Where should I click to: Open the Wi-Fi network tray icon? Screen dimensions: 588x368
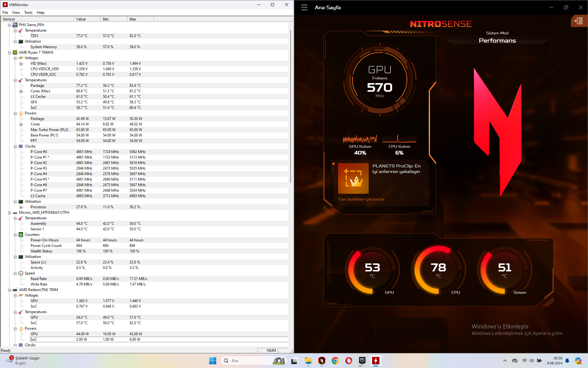(524, 361)
